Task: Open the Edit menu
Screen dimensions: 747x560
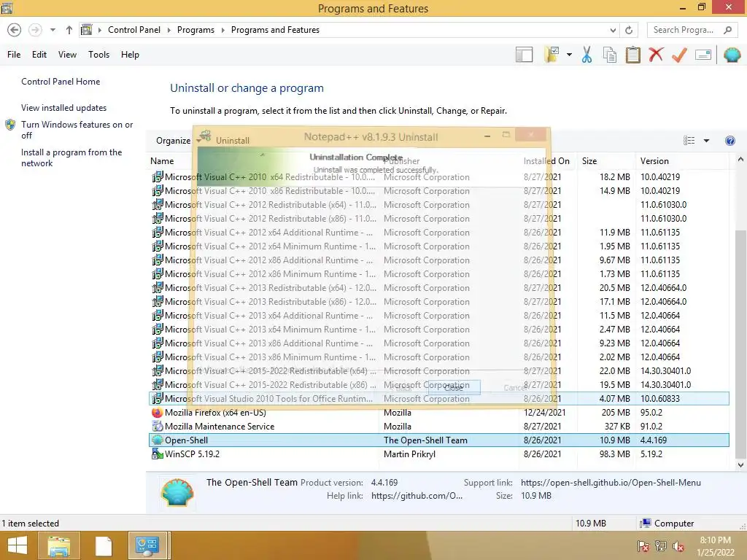Action: pyautogui.click(x=39, y=55)
